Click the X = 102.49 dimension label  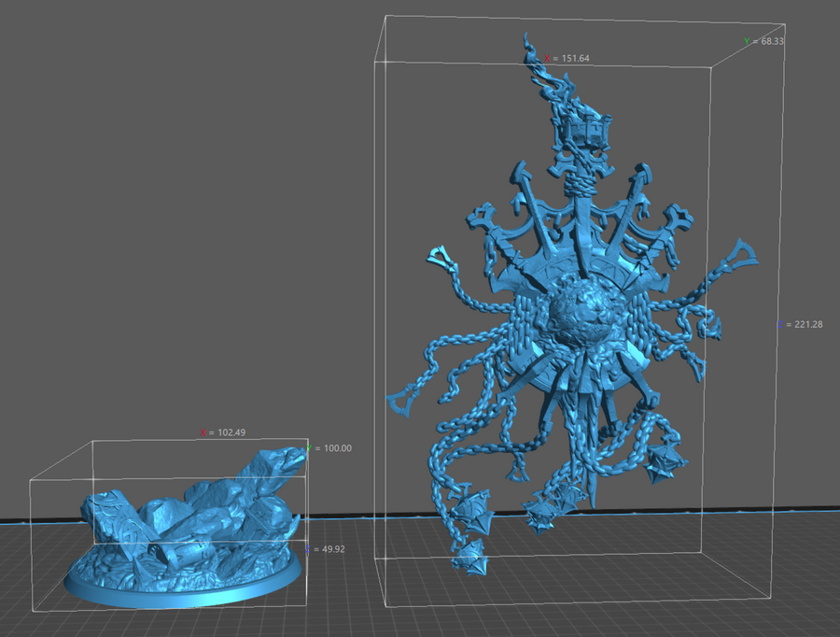tap(222, 432)
